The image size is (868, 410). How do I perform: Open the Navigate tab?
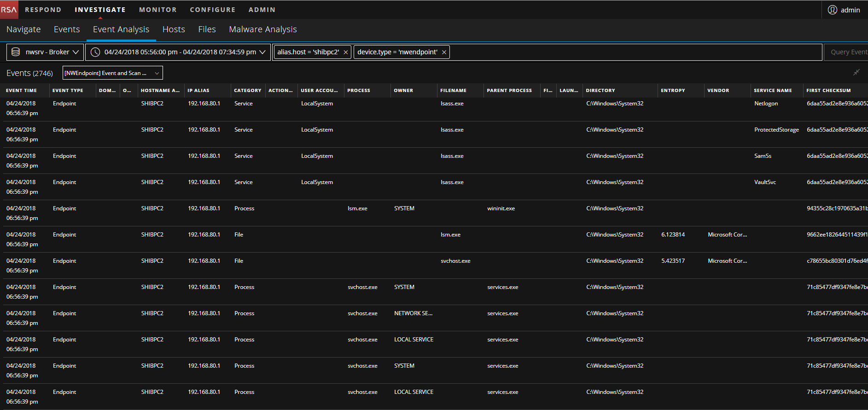coord(23,29)
